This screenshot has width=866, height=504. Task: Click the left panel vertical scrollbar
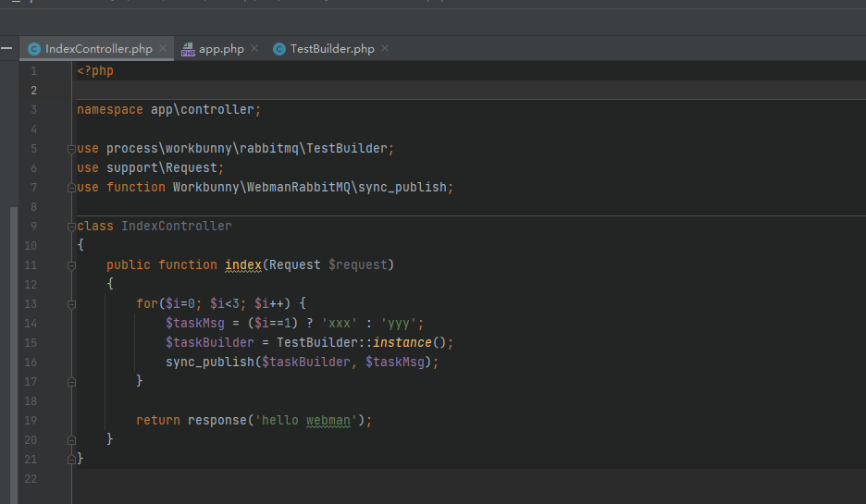pos(14,355)
